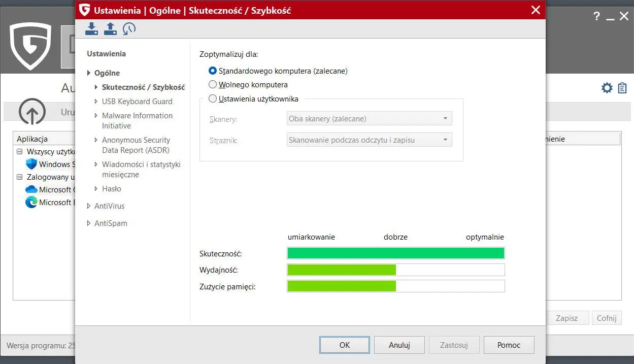This screenshot has width=634, height=364.
Task: Open USB Keyboard Guard settings
Action: coord(137,102)
